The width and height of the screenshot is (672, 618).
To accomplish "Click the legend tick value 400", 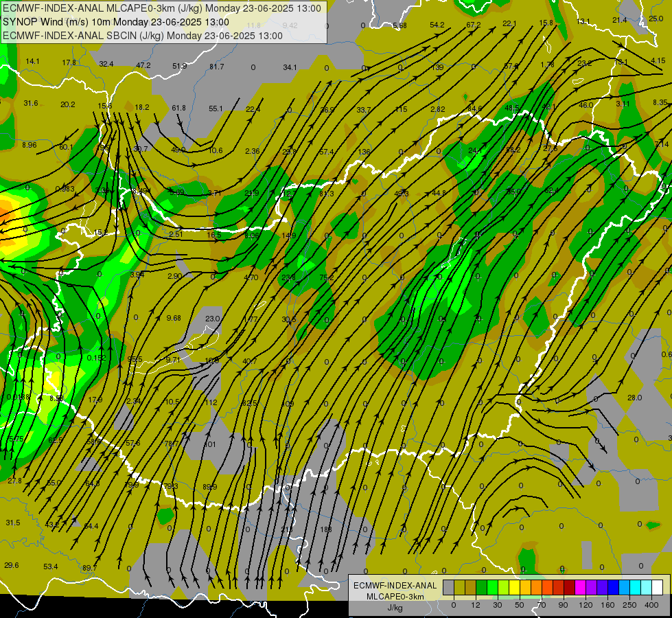I will 651,605.
